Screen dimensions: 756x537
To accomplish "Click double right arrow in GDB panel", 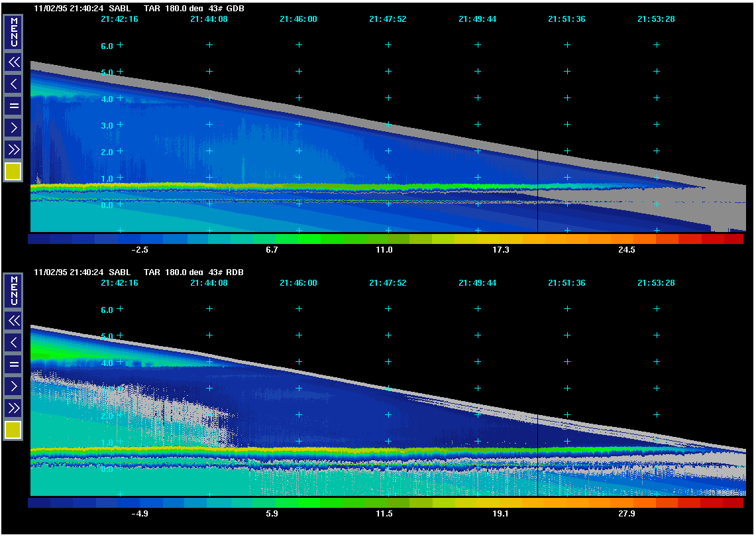I will tap(13, 149).
